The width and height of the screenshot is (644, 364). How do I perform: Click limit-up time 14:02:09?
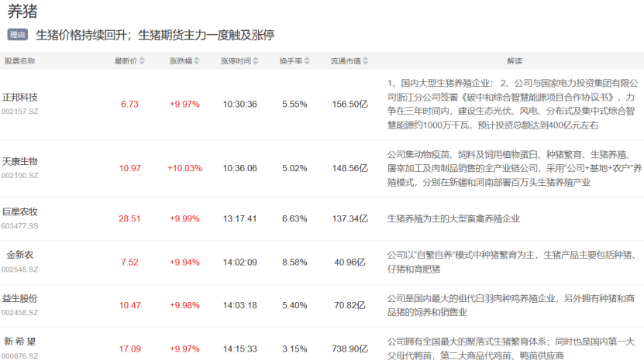point(240,263)
